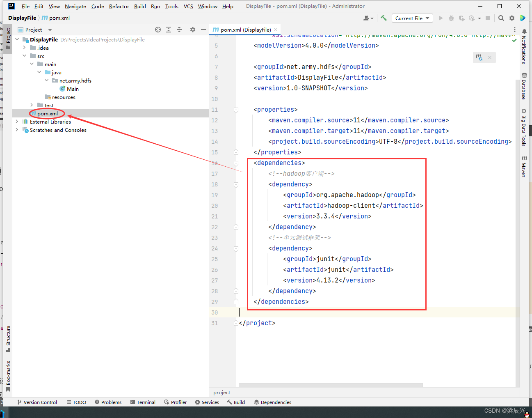Click 'project' breadcrumb below editor
Viewport: 532px width, 418px height.
coord(222,393)
